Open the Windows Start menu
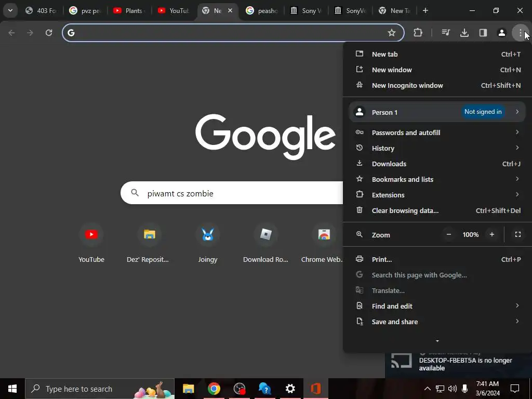Image resolution: width=532 pixels, height=399 pixels. [12, 389]
